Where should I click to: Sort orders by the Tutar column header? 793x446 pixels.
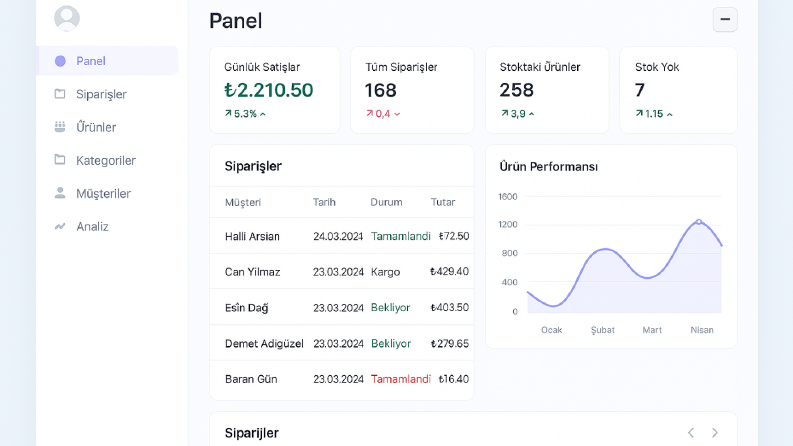(x=443, y=202)
